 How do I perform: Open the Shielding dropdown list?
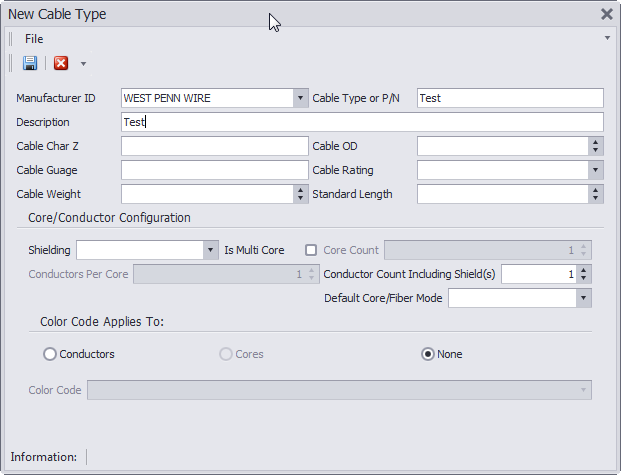point(210,250)
